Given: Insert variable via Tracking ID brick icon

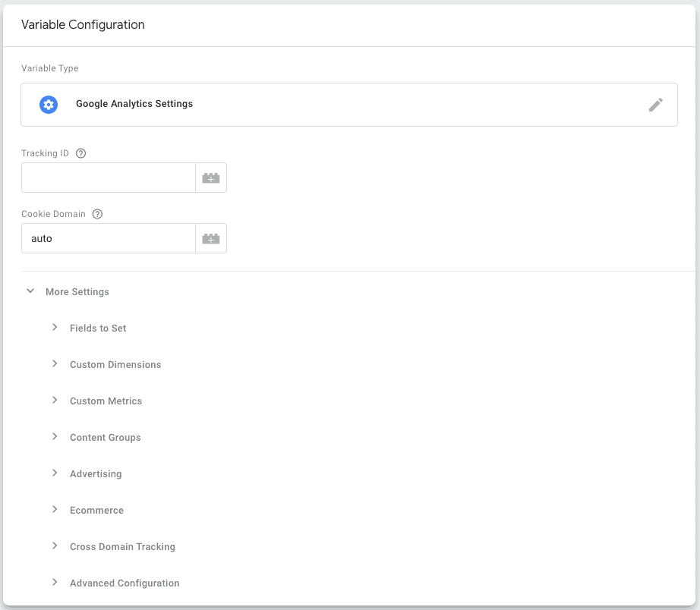Looking at the screenshot, I should click(x=211, y=178).
